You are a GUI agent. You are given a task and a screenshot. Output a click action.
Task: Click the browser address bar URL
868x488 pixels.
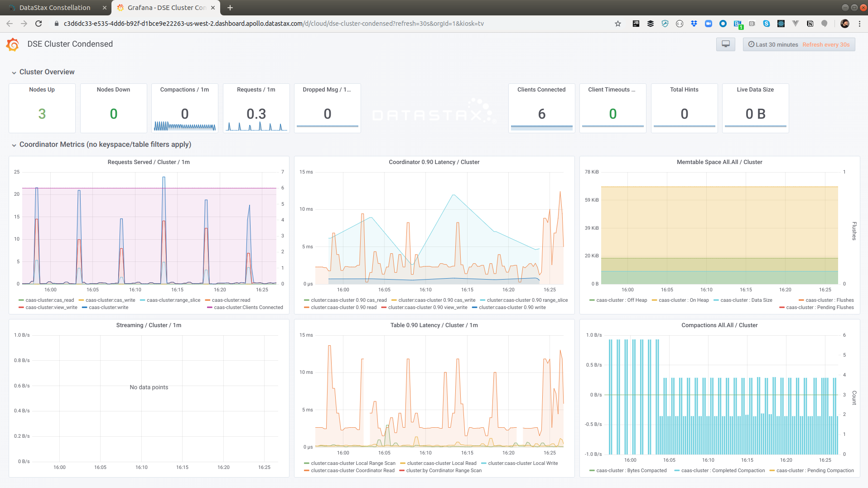tap(274, 24)
